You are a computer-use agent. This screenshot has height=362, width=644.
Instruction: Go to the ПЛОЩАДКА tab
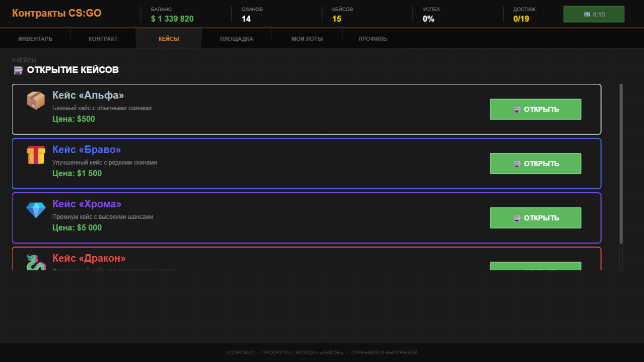click(x=237, y=39)
